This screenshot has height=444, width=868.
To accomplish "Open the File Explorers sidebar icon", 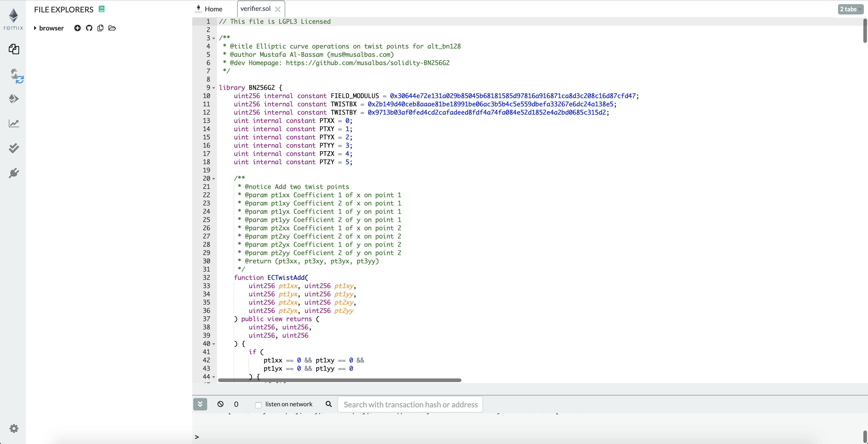I will 14,49.
